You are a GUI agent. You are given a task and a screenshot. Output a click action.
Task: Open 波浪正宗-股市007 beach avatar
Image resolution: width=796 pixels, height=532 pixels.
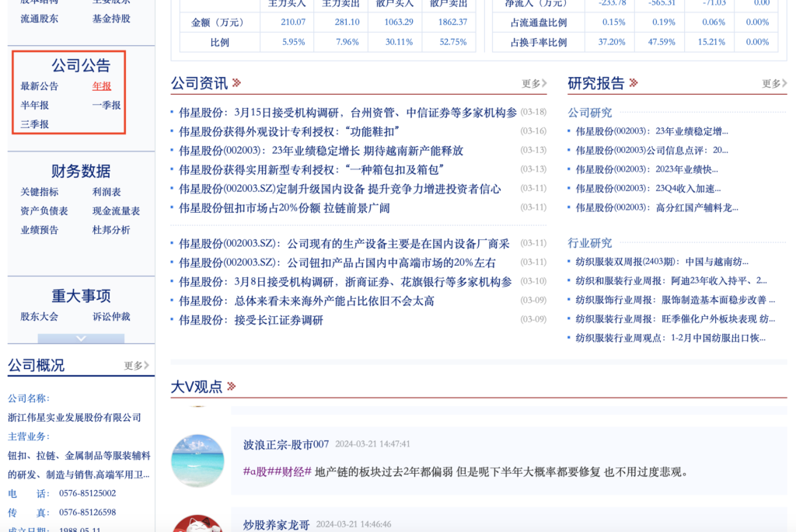(197, 461)
